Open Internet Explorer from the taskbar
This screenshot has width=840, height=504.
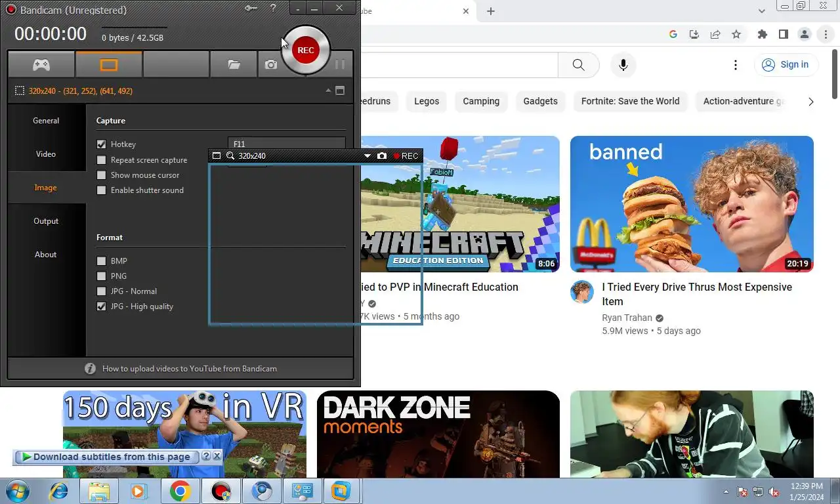pos(58,491)
